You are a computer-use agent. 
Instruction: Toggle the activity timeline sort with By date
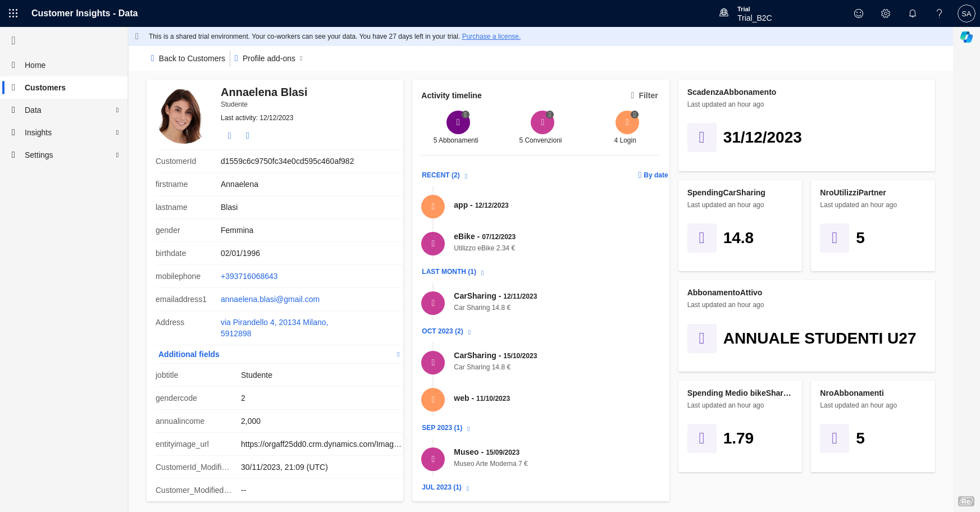click(653, 175)
